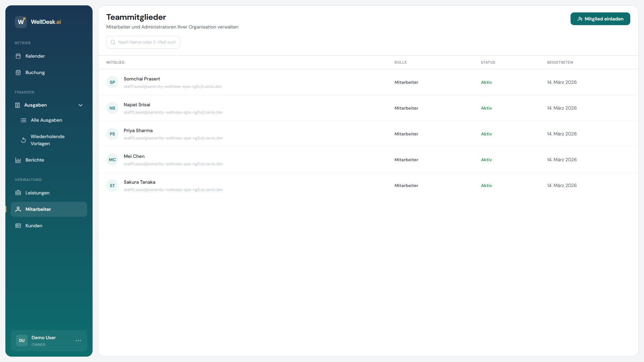644x362 pixels.
Task: Collapse the Ausgaben submenu chevron
Action: 80,105
